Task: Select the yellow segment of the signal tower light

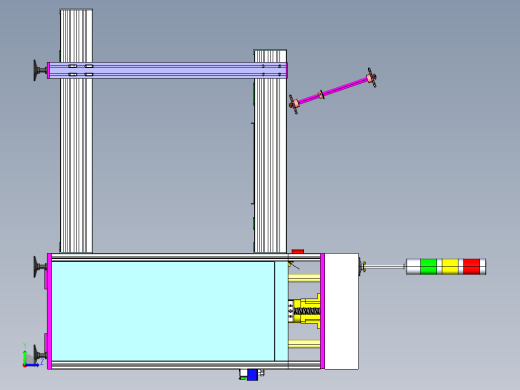Action: pyautogui.click(x=450, y=267)
